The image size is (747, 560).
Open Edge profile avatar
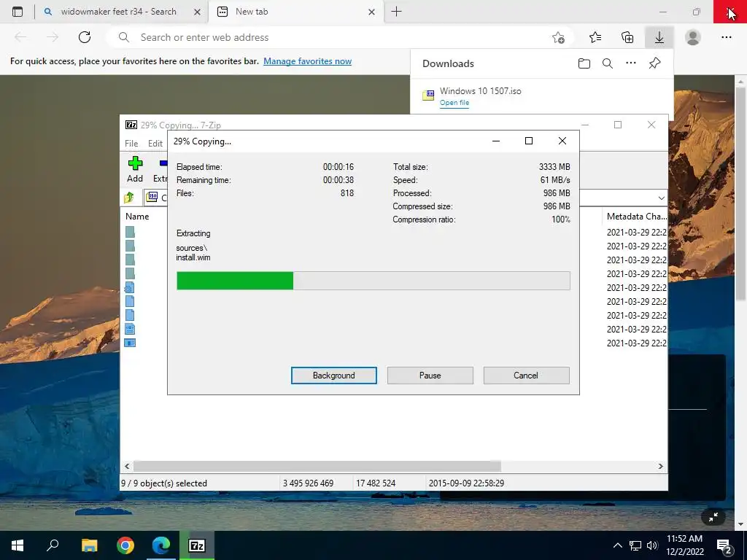pos(693,37)
